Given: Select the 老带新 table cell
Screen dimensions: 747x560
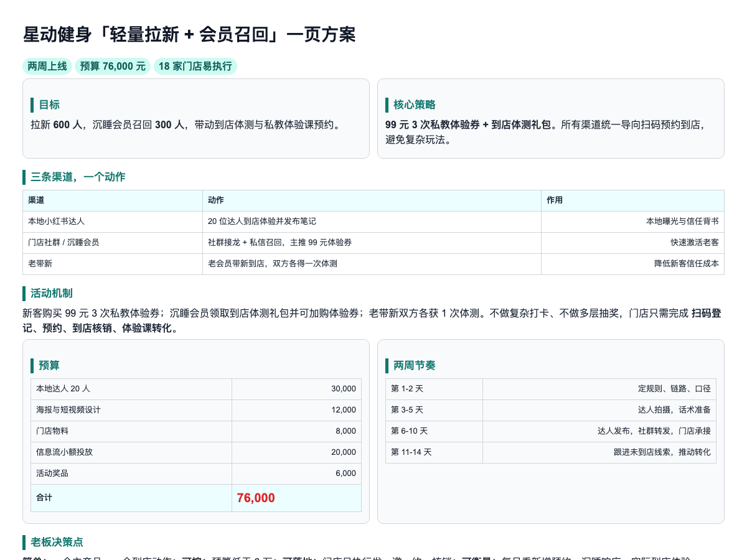Looking at the screenshot, I should point(113,264).
